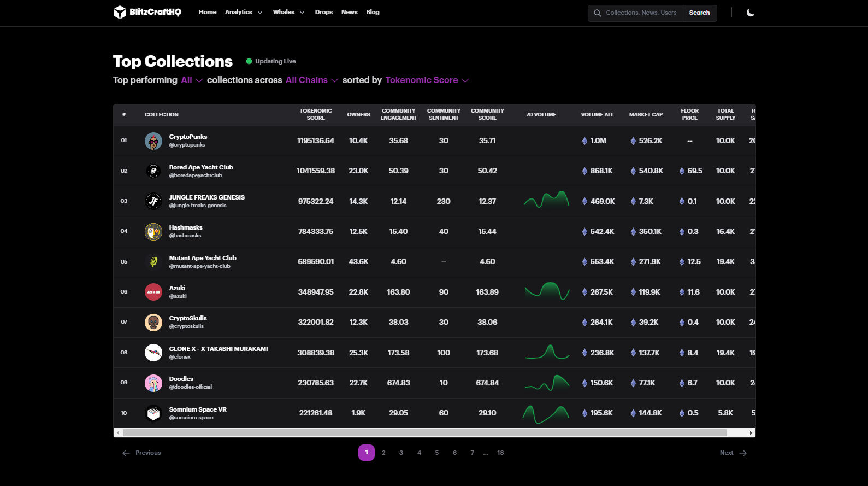This screenshot has width=868, height=486.
Task: Focus the Collections, News, Users search field
Action: click(x=641, y=13)
